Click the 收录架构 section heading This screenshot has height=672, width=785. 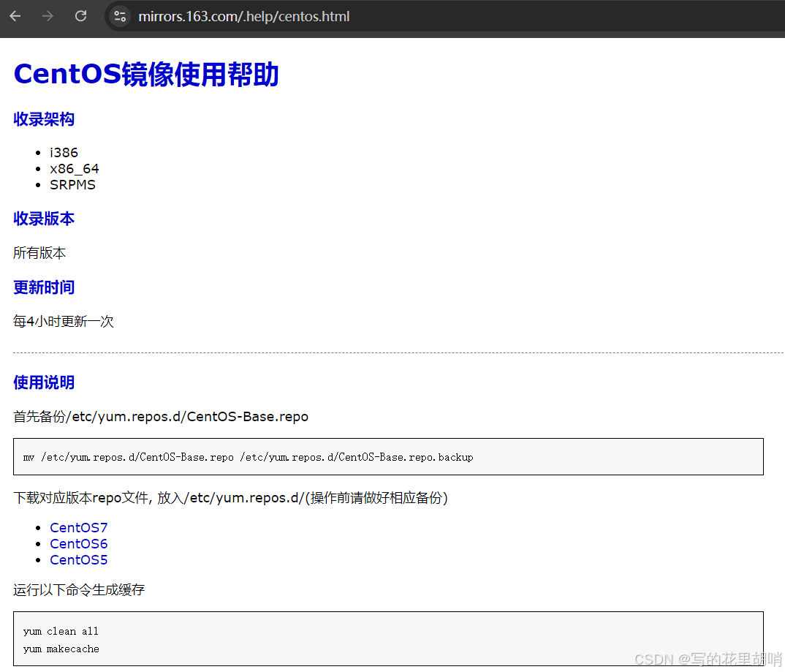point(43,119)
